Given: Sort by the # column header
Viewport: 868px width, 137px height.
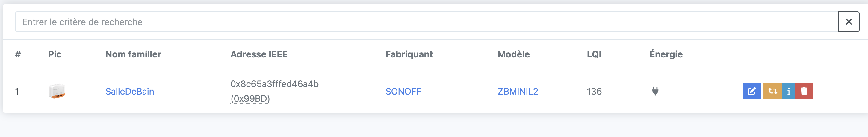Looking at the screenshot, I should tap(18, 54).
